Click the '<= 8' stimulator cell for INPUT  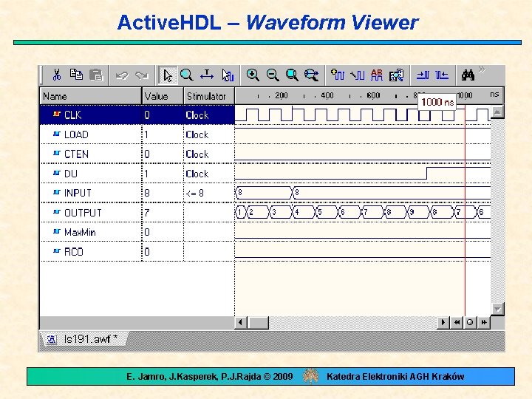tap(209, 194)
